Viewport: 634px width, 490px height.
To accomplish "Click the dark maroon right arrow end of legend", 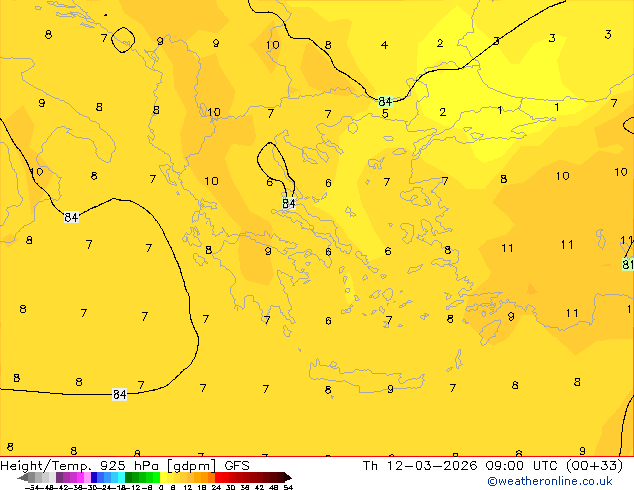I will [x=287, y=477].
